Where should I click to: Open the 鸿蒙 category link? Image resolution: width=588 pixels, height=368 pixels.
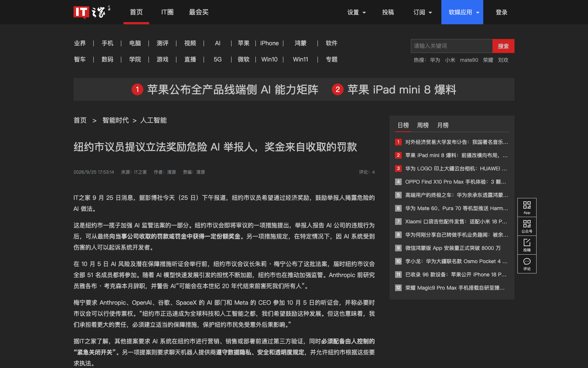point(300,43)
